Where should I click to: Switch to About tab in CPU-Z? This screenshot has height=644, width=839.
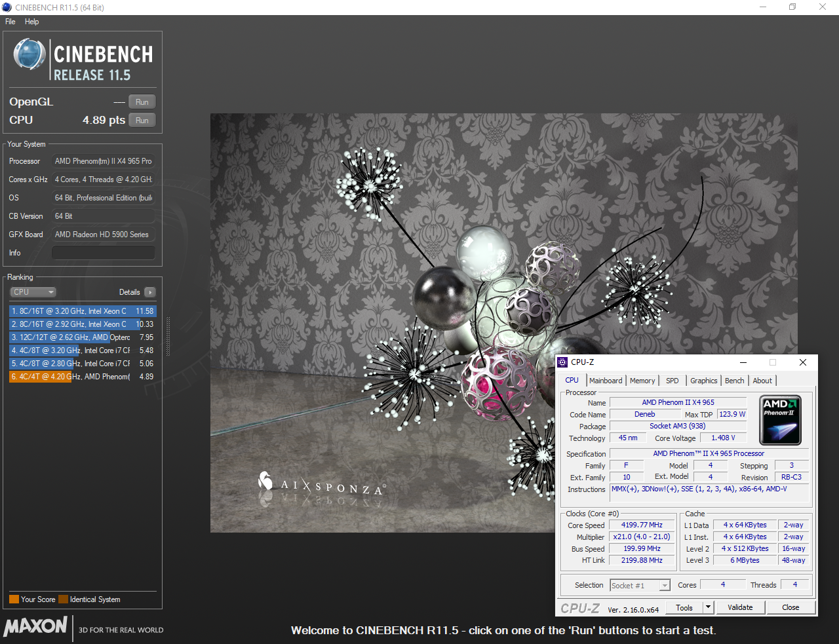762,381
